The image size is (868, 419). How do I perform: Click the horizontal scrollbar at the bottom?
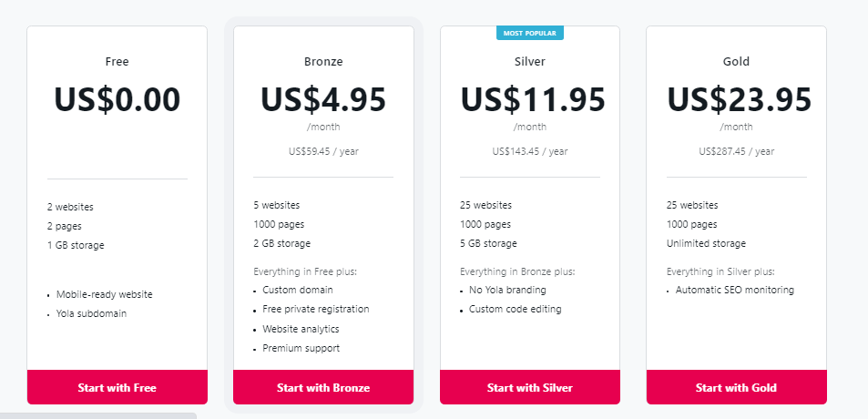[97, 415]
